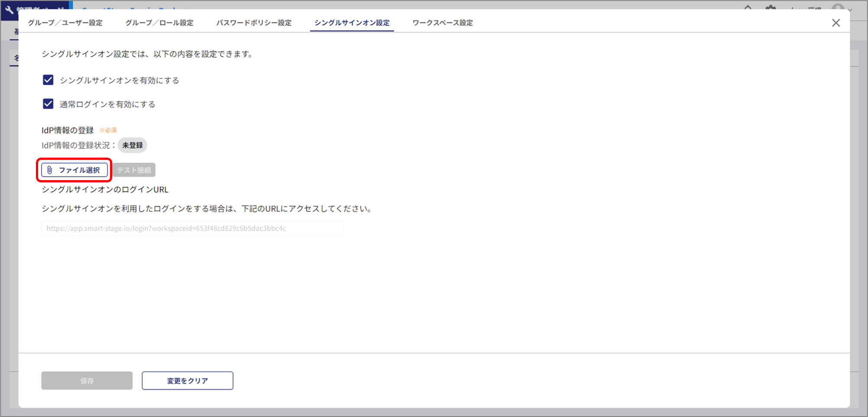This screenshot has width=868, height=417.
Task: Expand the user account dropdown chevron
Action: [x=850, y=9]
